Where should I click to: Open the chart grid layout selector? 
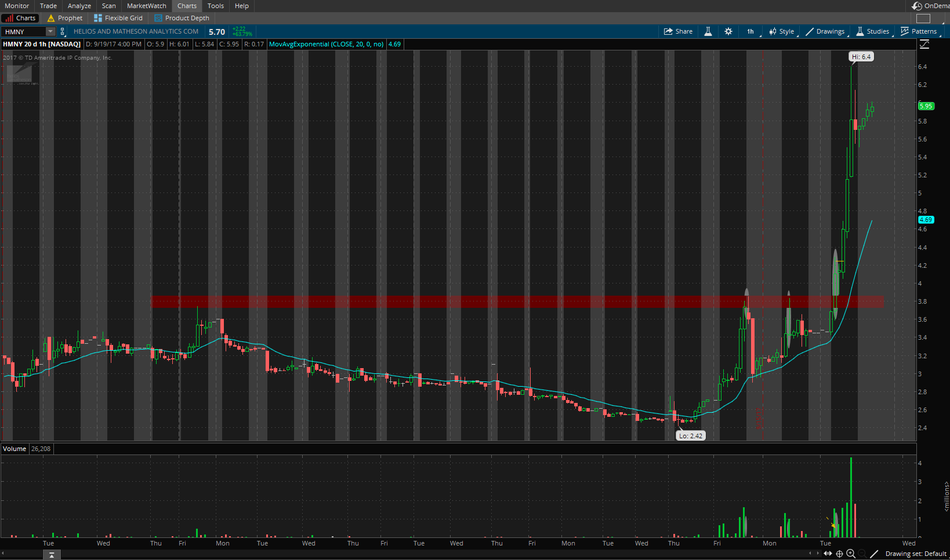tap(923, 19)
